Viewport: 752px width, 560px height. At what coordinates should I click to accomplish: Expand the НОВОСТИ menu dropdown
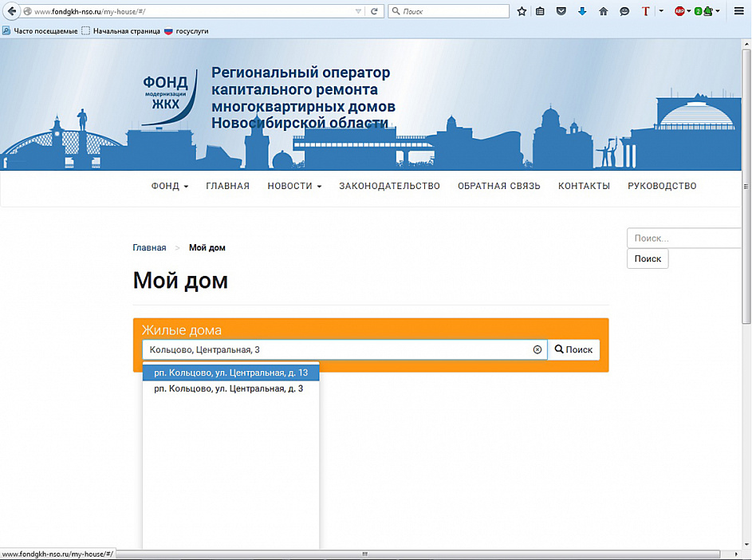coord(294,186)
